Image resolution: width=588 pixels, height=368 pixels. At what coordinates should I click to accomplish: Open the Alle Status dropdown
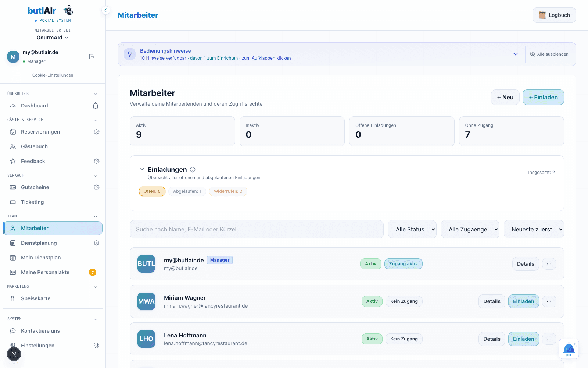(412, 229)
